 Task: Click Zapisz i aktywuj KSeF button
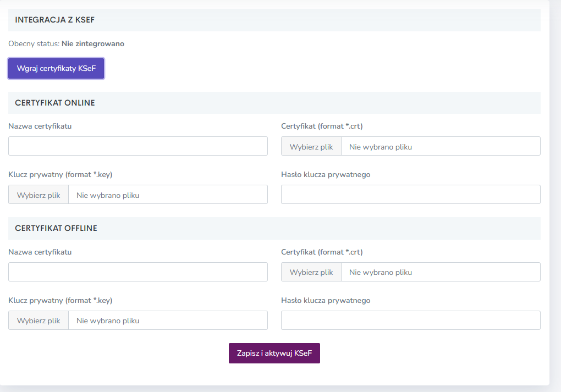[274, 353]
